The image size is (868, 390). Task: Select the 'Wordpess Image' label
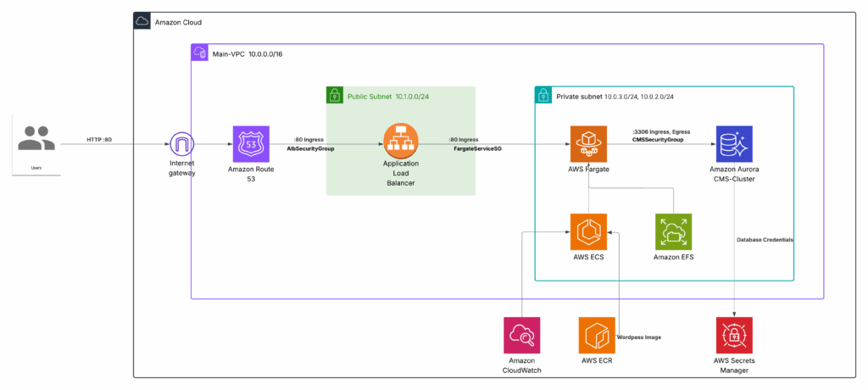tap(639, 337)
